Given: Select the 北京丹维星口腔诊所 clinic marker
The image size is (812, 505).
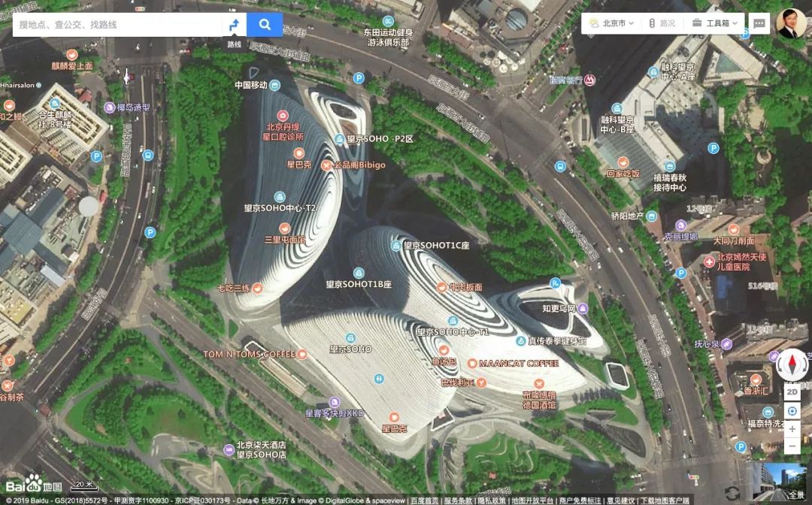Looking at the screenshot, I should coord(283,115).
